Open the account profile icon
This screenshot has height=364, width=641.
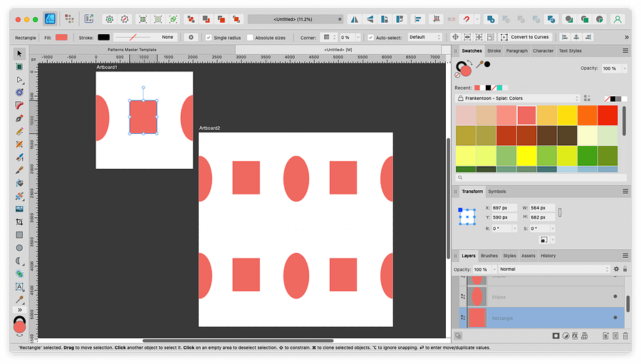[617, 19]
